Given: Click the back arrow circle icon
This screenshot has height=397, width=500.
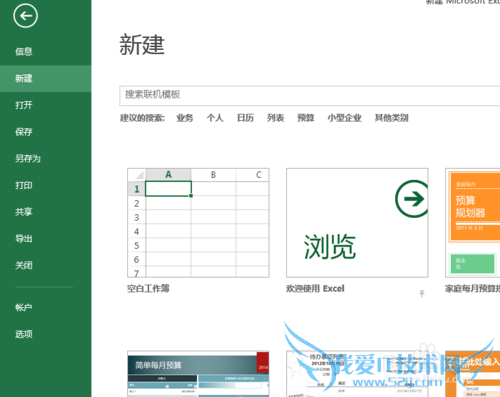Looking at the screenshot, I should pos(25,16).
